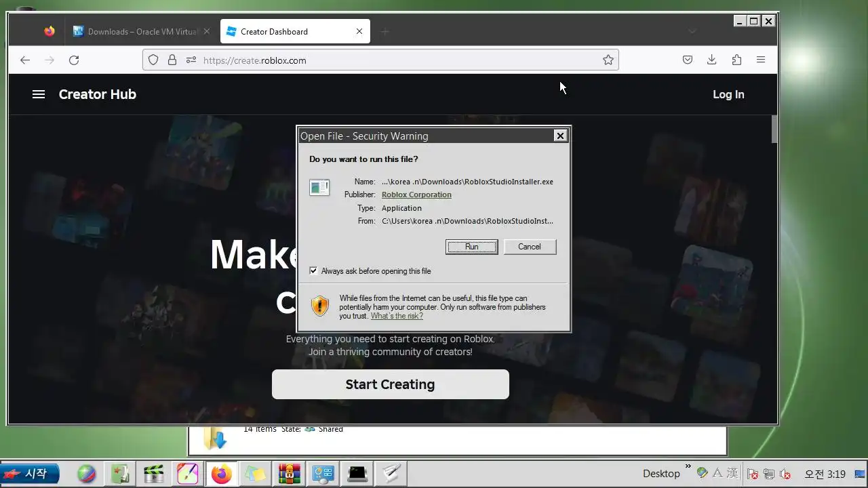Close the Downloads Oracle VM tab
This screenshot has width=868, height=488.
pos(207,32)
